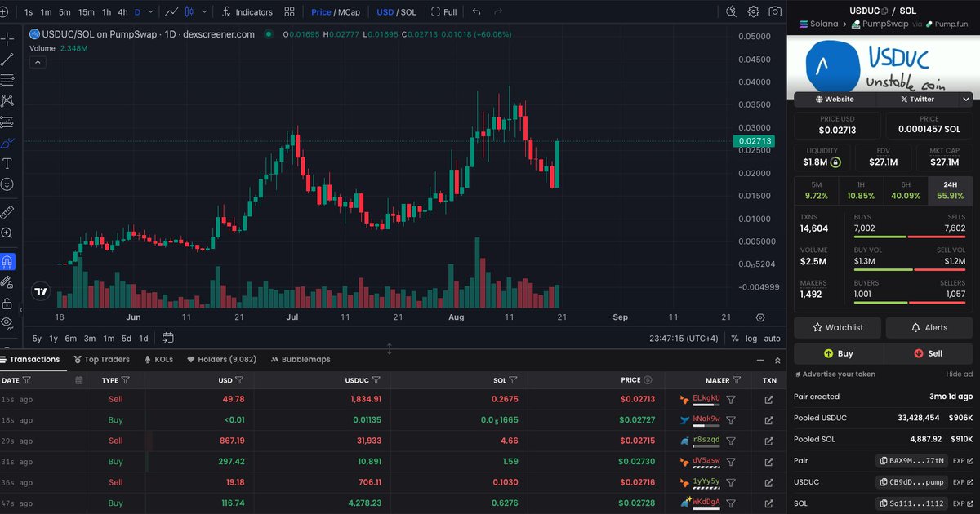Click the red Sell button
The height and width of the screenshot is (514, 980).
click(929, 353)
